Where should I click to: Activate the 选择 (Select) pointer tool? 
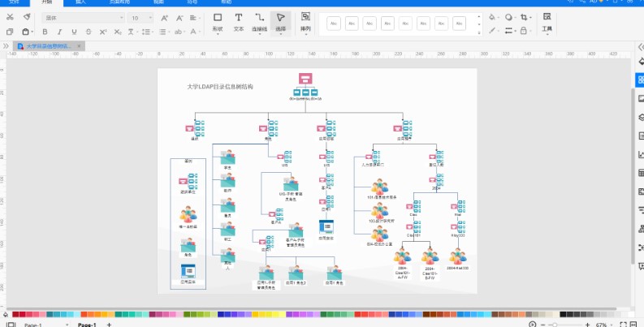tap(280, 23)
